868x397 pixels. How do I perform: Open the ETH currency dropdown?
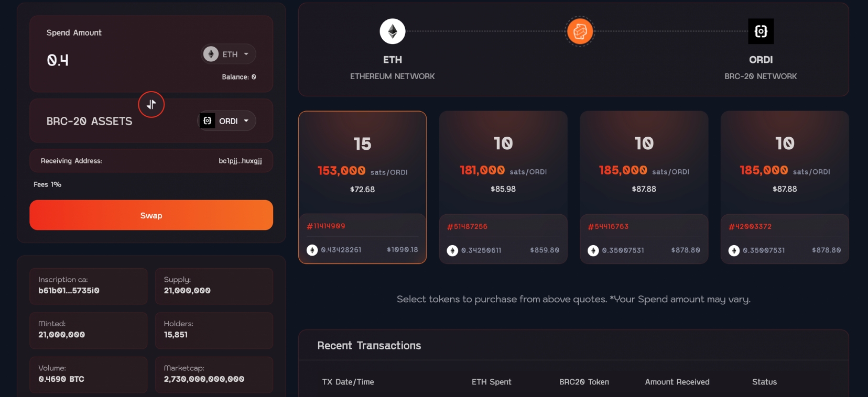[229, 54]
